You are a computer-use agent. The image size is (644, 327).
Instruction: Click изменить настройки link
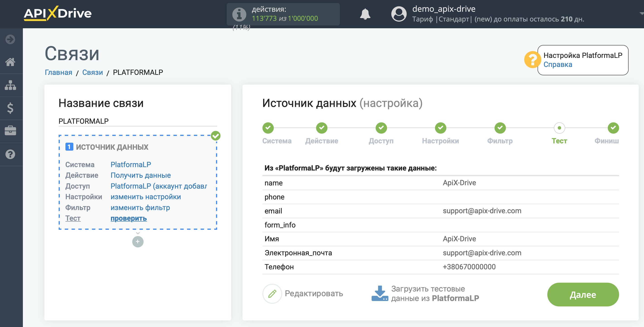coord(146,197)
